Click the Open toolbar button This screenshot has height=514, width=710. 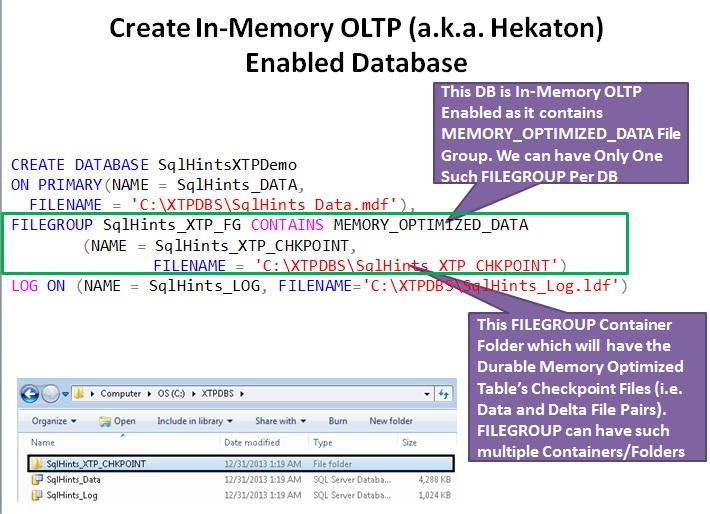pyautogui.click(x=118, y=421)
